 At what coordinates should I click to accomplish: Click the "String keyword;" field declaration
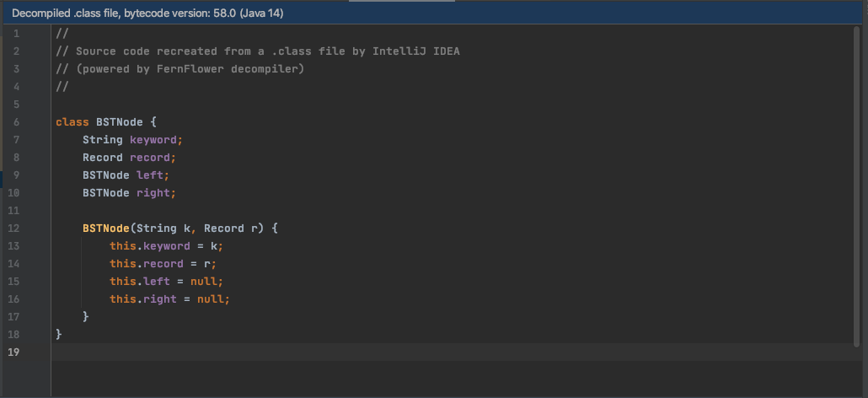click(133, 139)
